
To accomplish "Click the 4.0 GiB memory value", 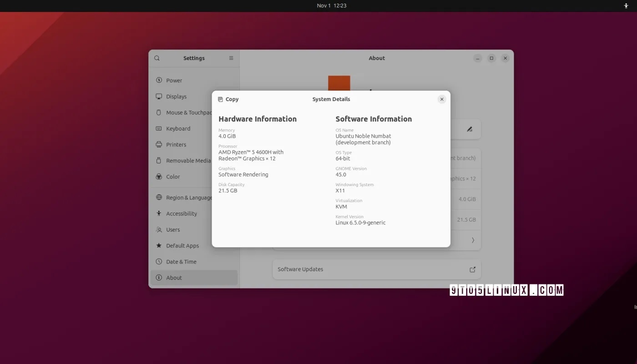I will [x=227, y=136].
